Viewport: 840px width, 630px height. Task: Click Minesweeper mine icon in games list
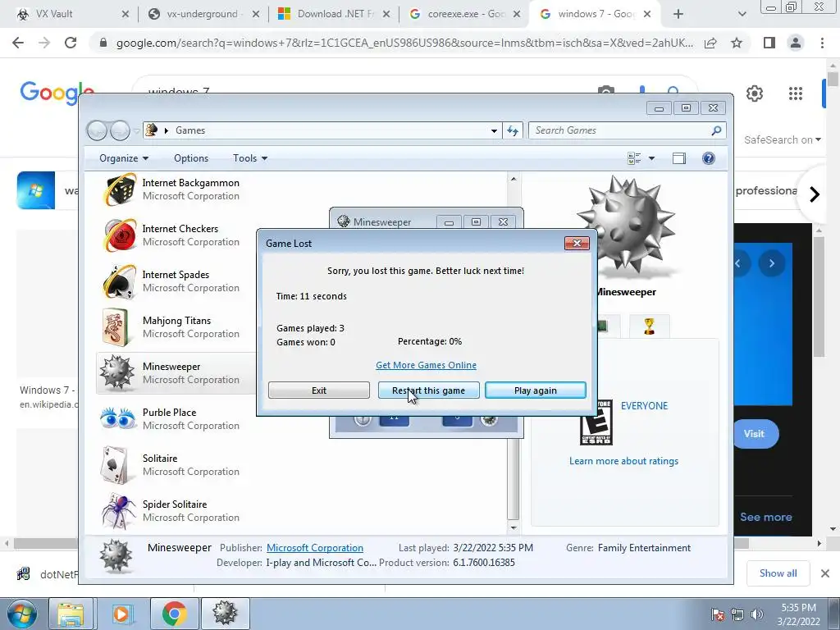[x=116, y=373]
